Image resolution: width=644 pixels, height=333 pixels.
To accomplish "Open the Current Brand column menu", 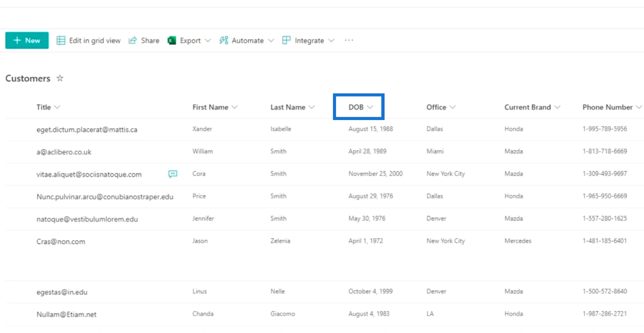I will pos(532,107).
